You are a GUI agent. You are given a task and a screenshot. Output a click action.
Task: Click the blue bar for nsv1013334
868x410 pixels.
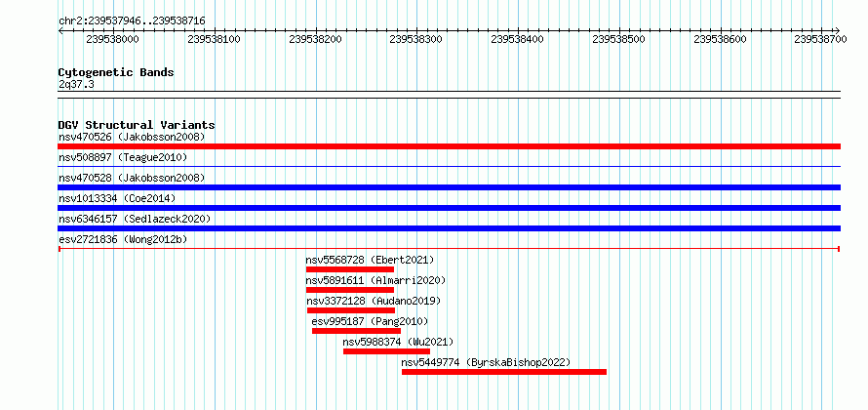(449, 208)
